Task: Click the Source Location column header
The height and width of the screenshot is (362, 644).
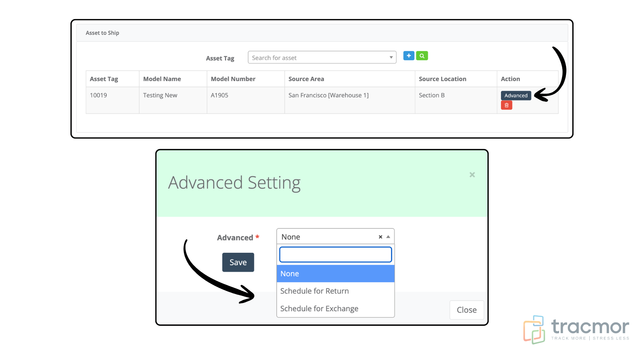Action: 456,79
